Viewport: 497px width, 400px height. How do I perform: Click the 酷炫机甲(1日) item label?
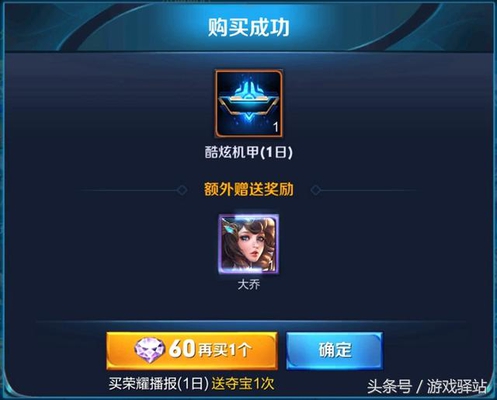(249, 153)
